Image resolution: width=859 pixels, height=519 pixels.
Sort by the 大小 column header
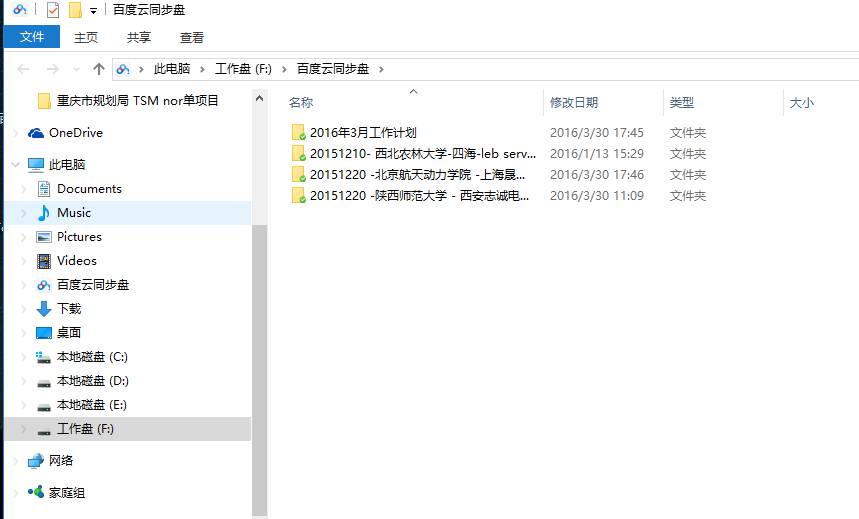801,102
